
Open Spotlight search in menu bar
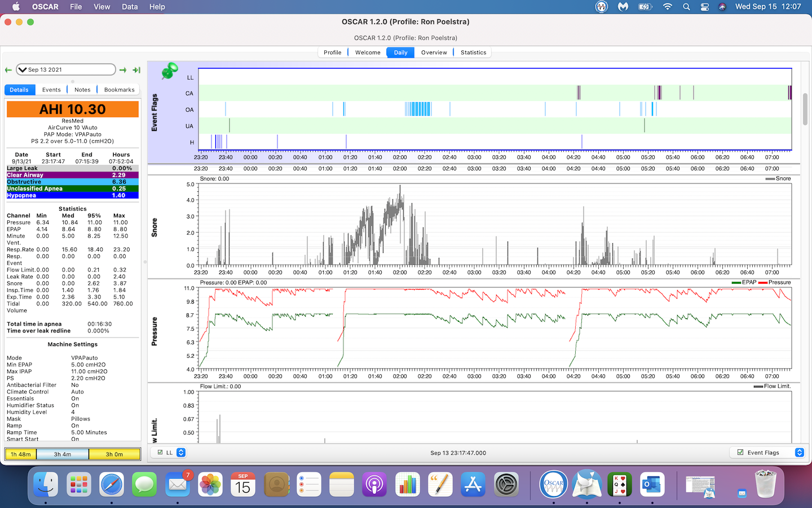click(x=686, y=7)
